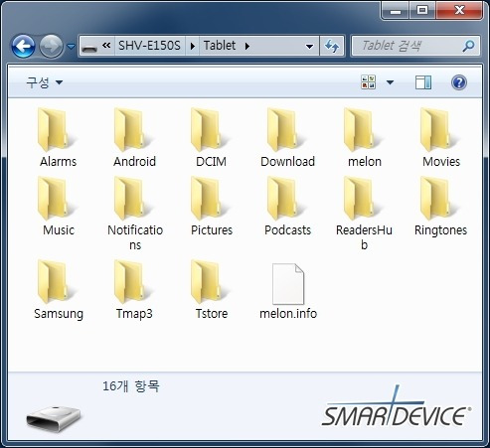Screen dimensions: 490x448
Task: Open Help with the question mark icon
Action: coord(459,82)
